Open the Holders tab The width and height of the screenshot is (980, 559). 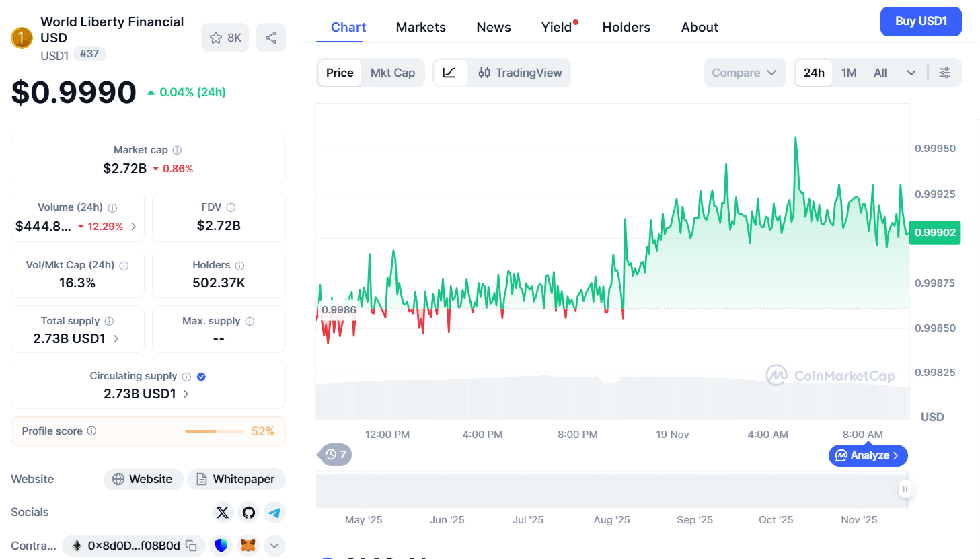point(626,27)
